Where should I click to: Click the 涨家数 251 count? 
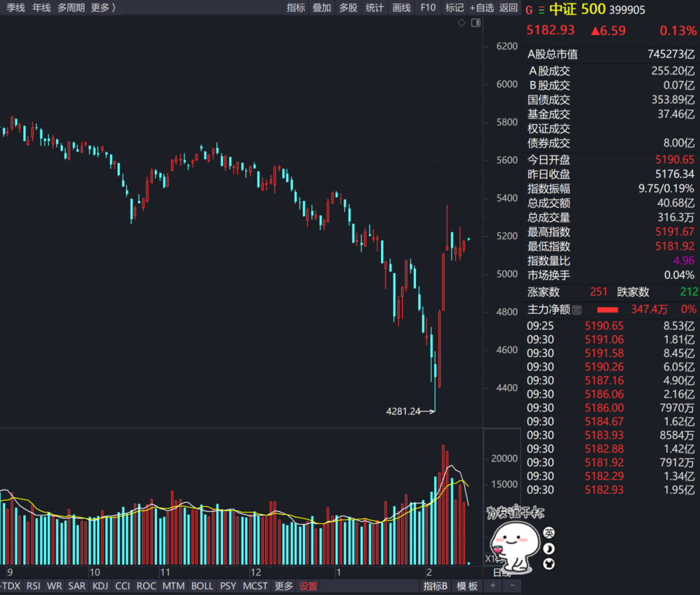tap(598, 292)
